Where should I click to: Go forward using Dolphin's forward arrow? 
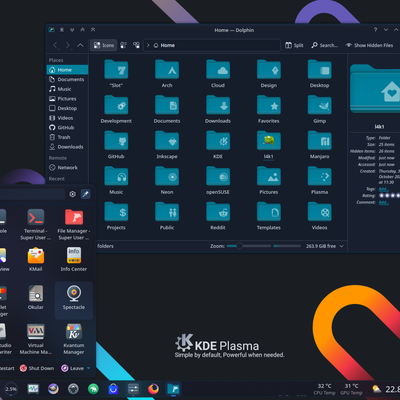pyautogui.click(x=68, y=45)
